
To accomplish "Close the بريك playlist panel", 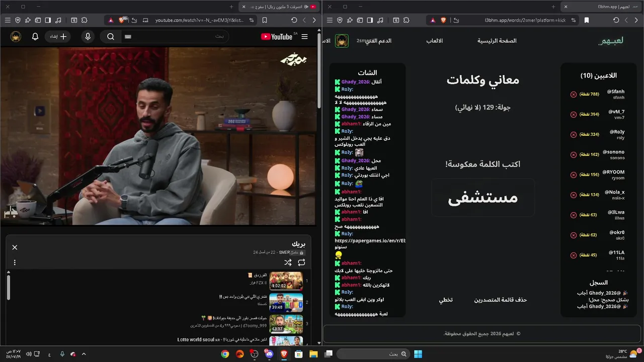I will coord(15,247).
